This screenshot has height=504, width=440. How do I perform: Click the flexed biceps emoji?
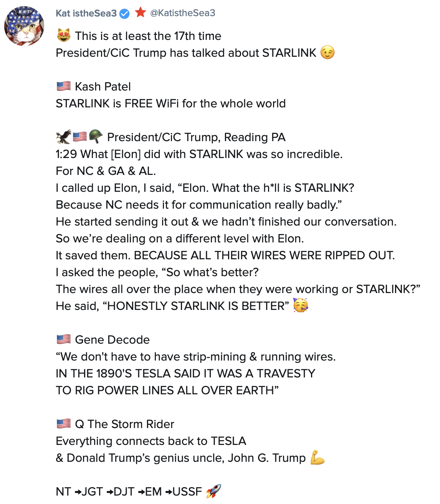(x=318, y=457)
